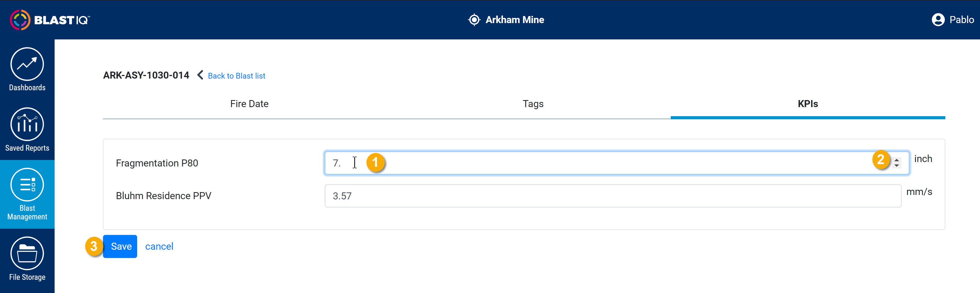Go back to Blast list

pyautogui.click(x=236, y=76)
